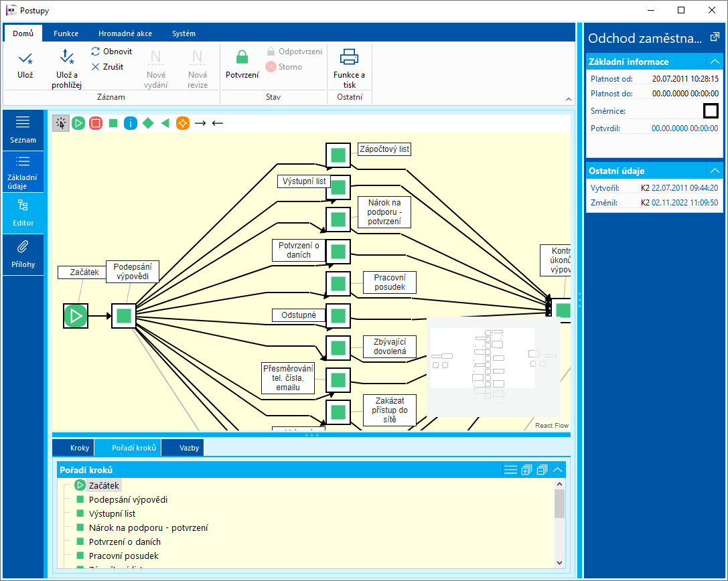The height and width of the screenshot is (581, 728).
Task: Click the step list down scroll arrow
Action: coord(559,562)
